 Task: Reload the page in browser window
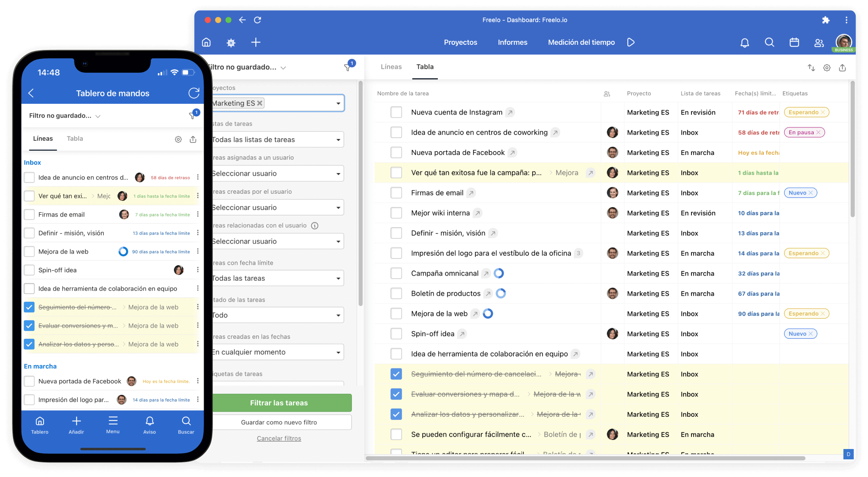[257, 20]
